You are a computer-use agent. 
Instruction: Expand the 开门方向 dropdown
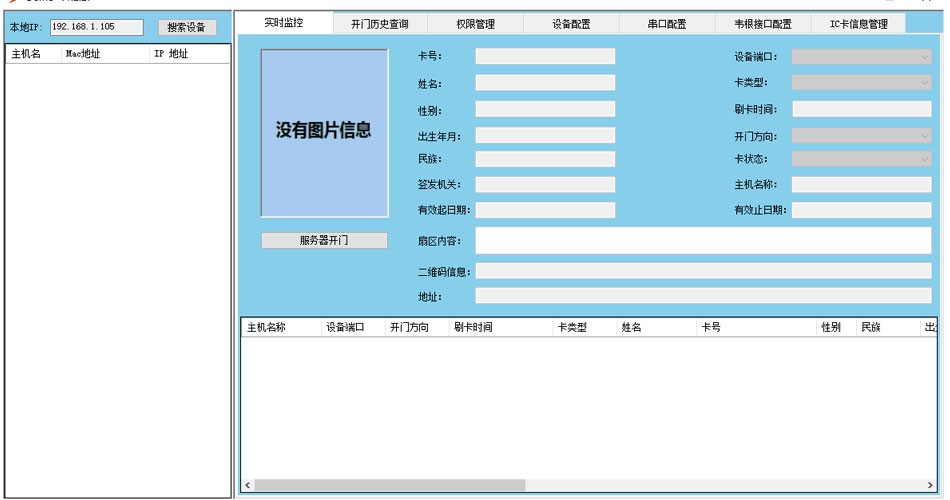pyautogui.click(x=924, y=134)
